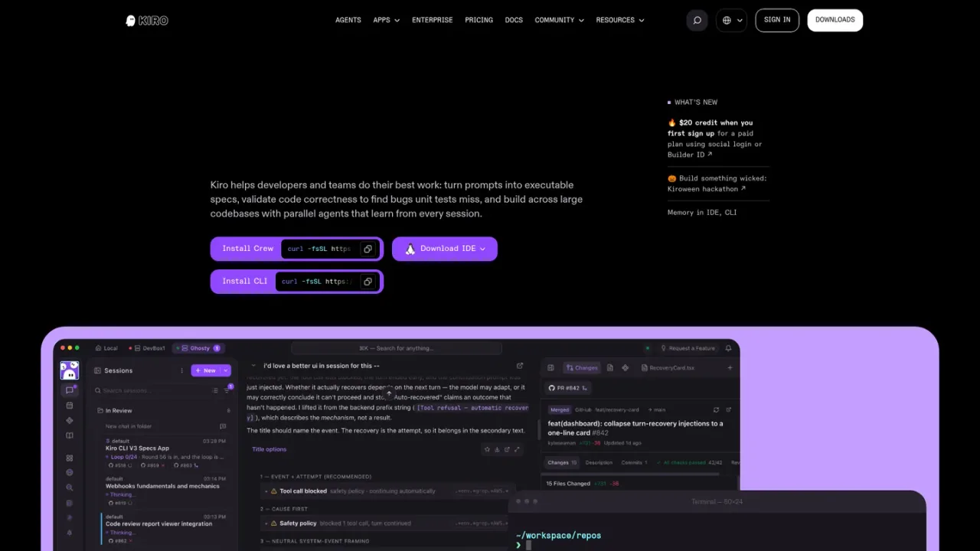This screenshot has height=551, width=980.
Task: Click the Kiro ghost logo
Action: click(x=147, y=21)
